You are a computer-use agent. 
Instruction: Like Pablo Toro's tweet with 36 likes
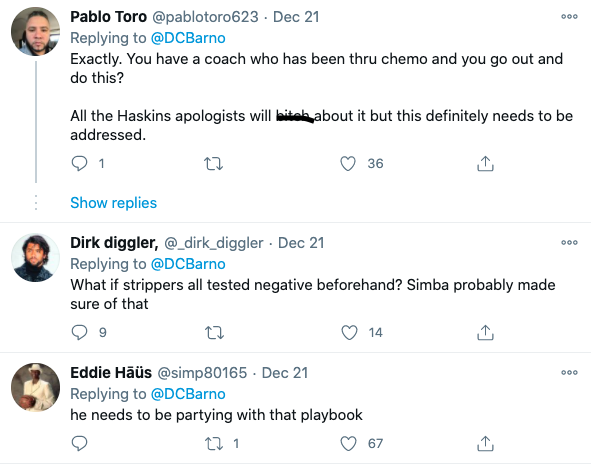[348, 164]
